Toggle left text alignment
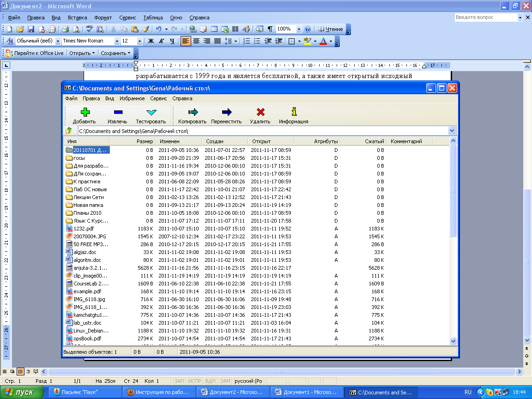 click(186, 41)
